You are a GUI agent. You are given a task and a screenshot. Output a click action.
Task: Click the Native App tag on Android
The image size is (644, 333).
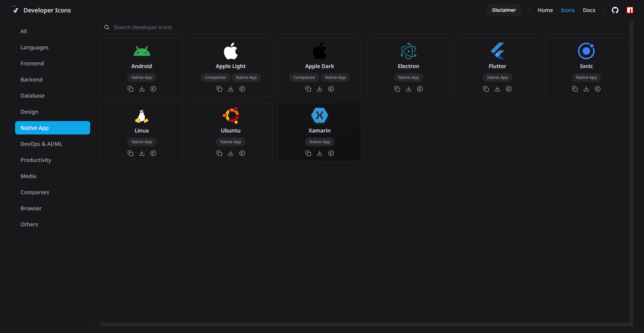click(x=142, y=77)
